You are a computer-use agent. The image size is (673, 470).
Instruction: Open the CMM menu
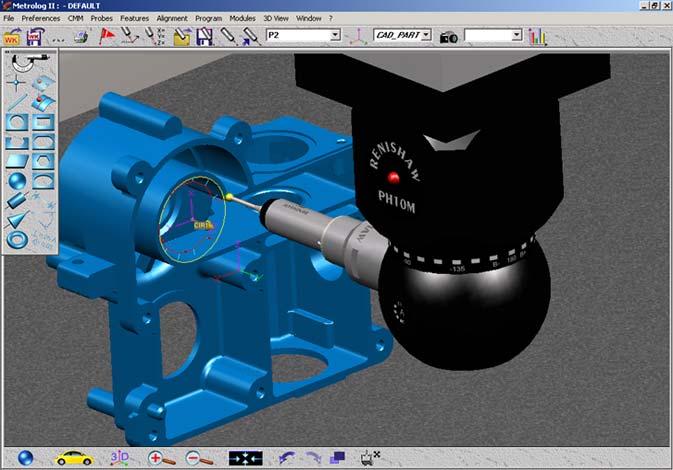click(x=76, y=18)
